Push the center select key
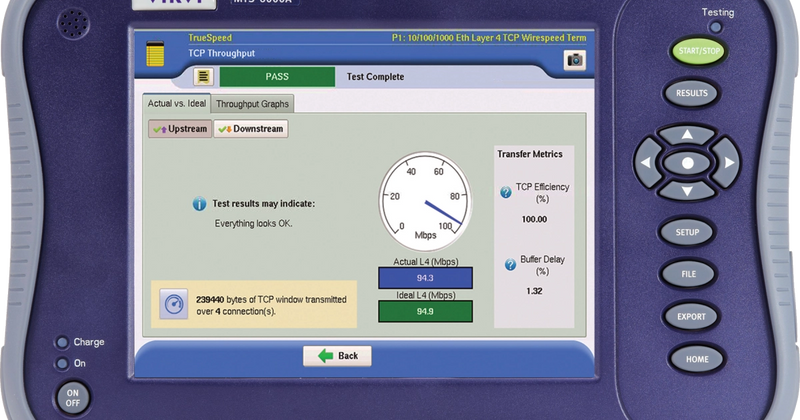The width and height of the screenshot is (800, 420). pyautogui.click(x=687, y=163)
